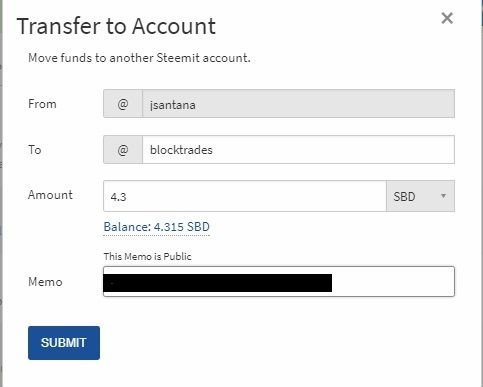Click the blacked-out text in Memo box
483x387 pixels.
coord(218,283)
